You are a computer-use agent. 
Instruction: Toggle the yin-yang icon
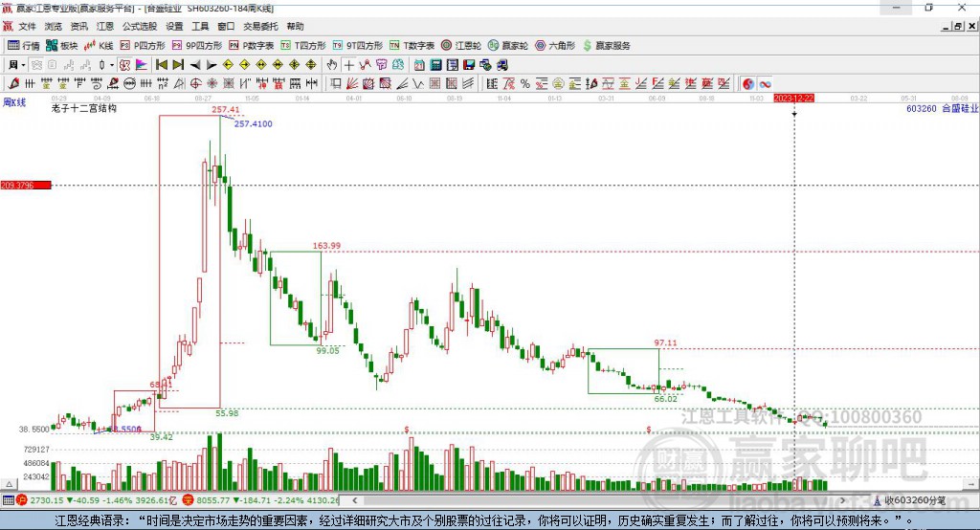748,84
